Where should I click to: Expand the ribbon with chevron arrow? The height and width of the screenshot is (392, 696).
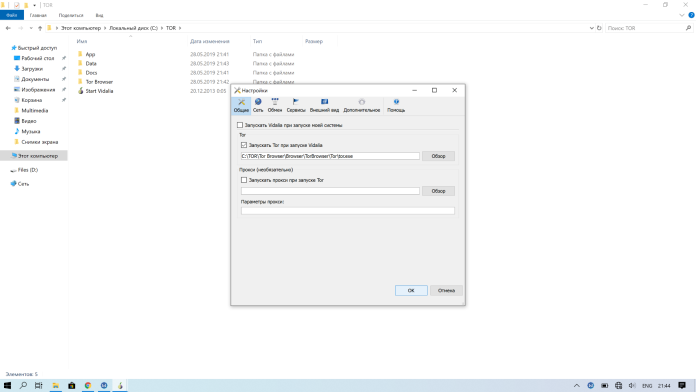(682, 15)
